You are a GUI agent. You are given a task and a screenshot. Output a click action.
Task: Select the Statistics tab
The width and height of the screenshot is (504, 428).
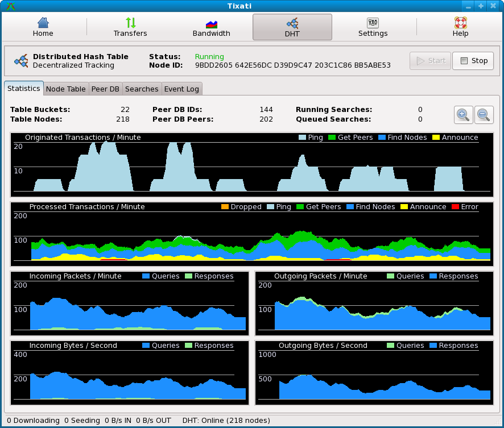coord(24,89)
